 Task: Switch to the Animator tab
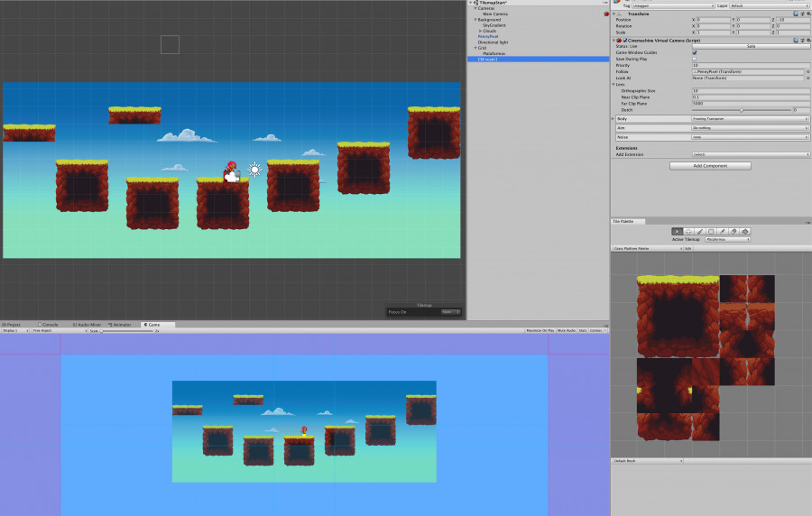tap(120, 325)
